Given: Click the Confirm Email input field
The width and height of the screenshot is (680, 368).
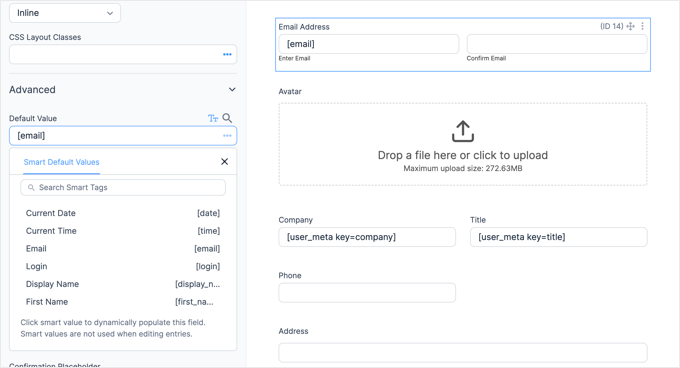Looking at the screenshot, I should click(557, 44).
